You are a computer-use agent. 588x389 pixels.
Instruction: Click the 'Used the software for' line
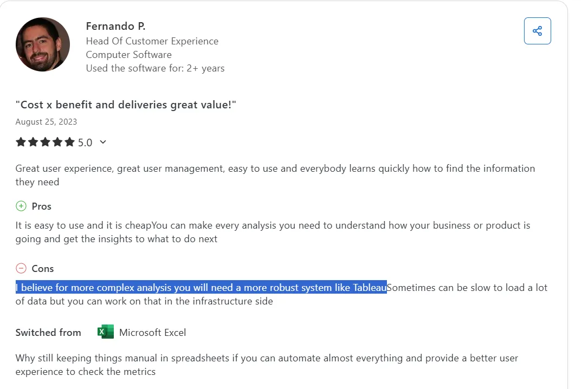coord(155,68)
